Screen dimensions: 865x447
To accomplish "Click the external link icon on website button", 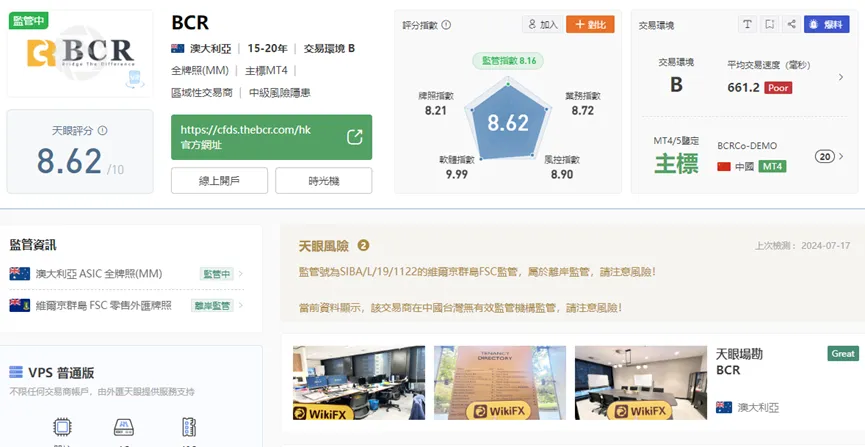I will [354, 137].
